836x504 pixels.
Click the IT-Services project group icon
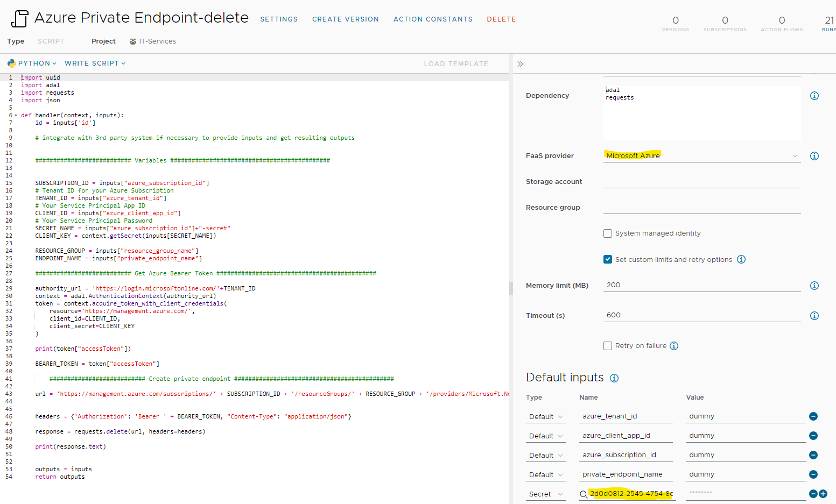tap(133, 41)
